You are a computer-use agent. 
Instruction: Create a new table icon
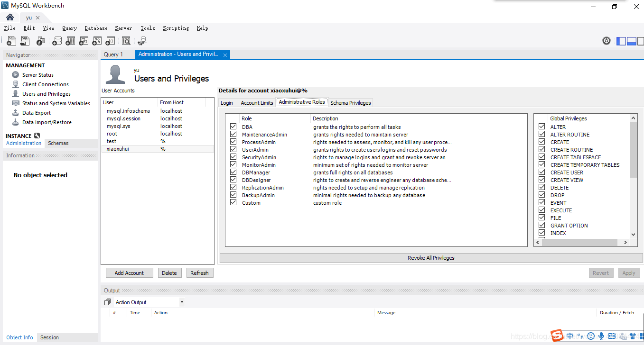(70, 41)
